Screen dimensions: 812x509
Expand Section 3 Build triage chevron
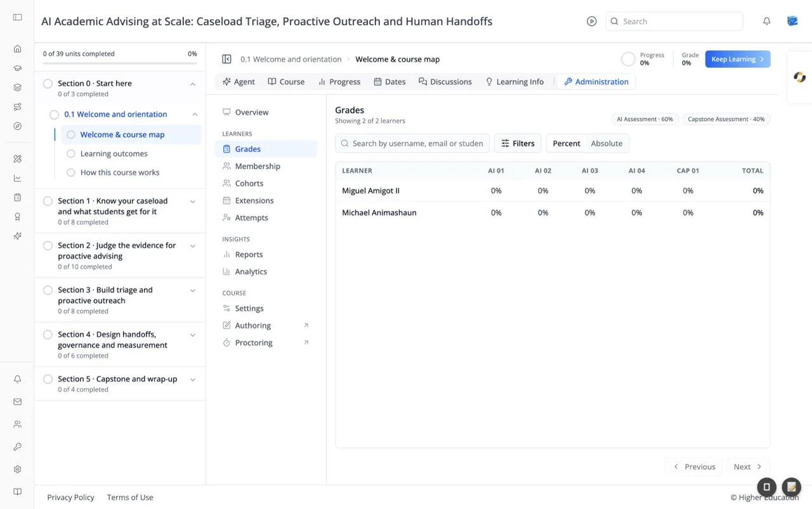[193, 290]
